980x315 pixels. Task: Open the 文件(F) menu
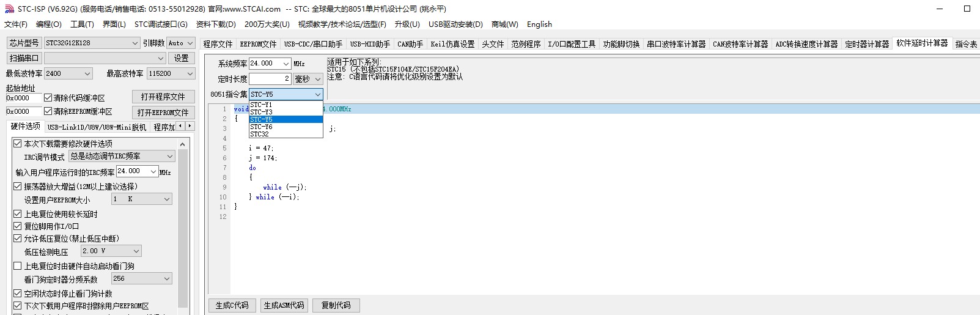tap(16, 24)
